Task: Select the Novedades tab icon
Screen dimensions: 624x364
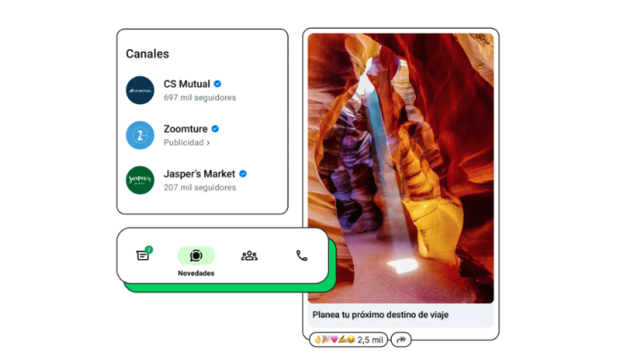Action: tap(196, 256)
